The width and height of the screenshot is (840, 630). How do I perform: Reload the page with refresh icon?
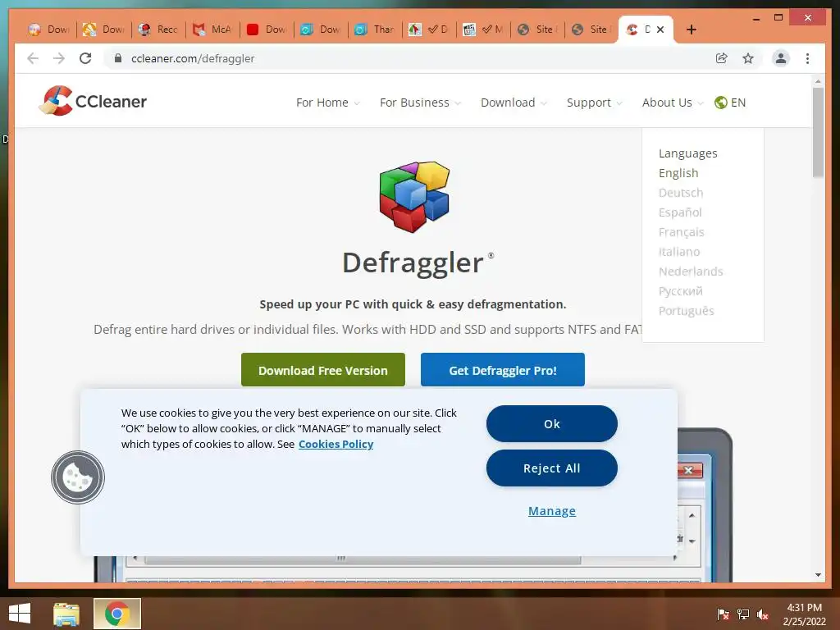click(85, 58)
